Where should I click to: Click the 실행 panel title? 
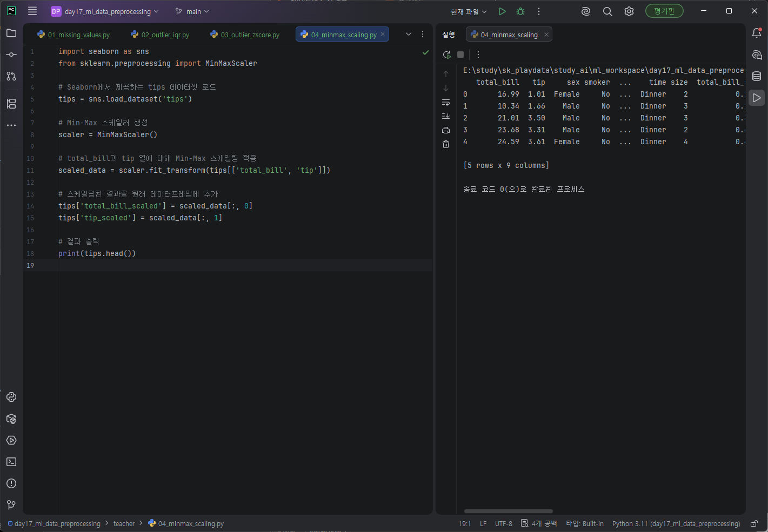[x=449, y=35]
